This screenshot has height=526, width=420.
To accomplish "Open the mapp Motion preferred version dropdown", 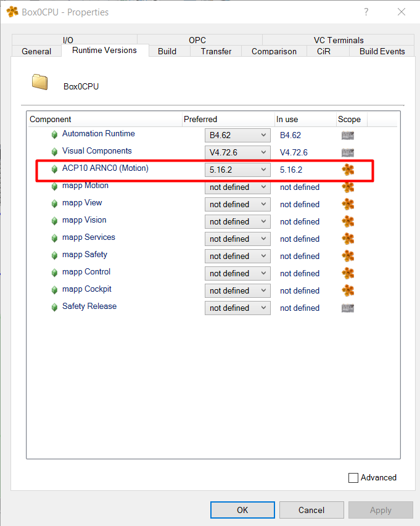I will 237,187.
